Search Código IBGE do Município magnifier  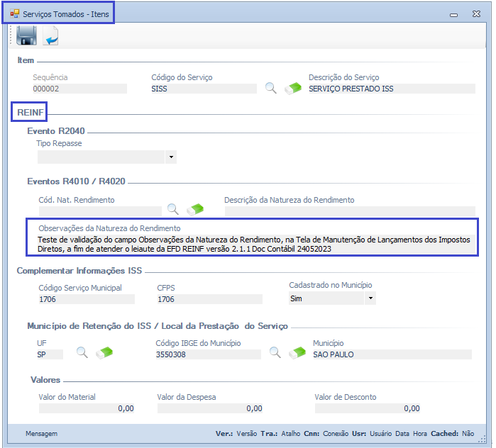[x=275, y=352]
